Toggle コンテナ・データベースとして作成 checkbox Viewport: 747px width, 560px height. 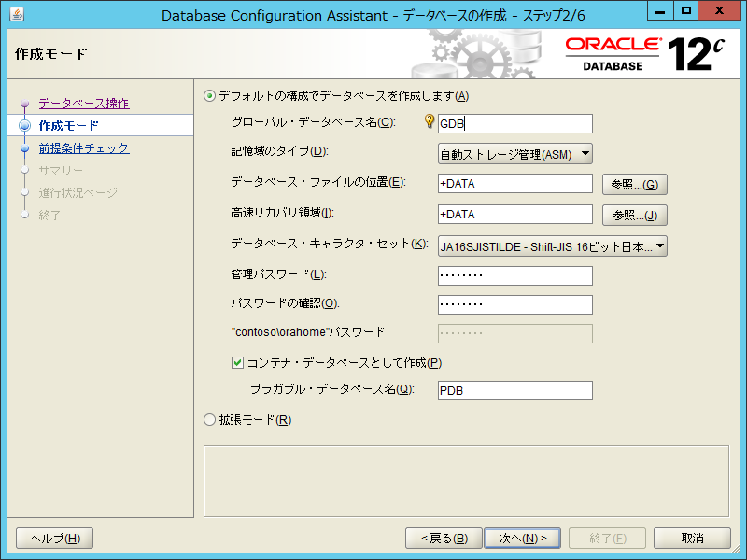237,363
